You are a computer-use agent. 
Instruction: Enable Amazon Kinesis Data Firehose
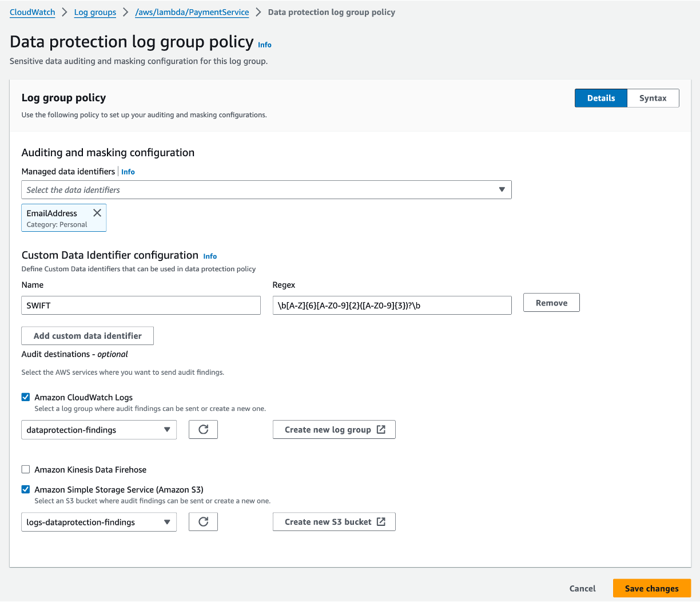[x=25, y=469]
